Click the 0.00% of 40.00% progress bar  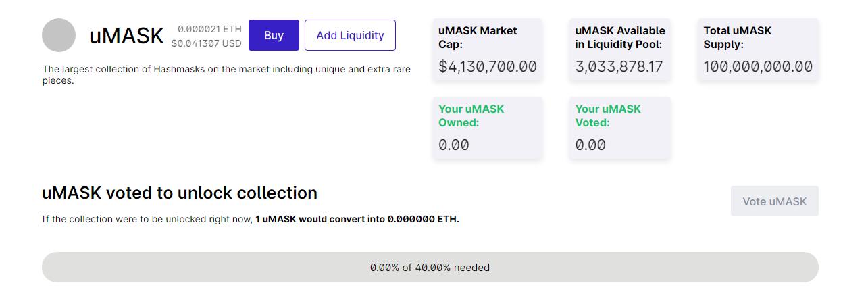pyautogui.click(x=430, y=268)
